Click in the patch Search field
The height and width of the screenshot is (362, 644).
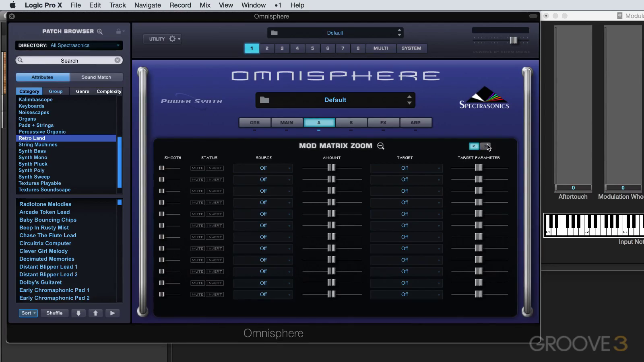pos(69,60)
